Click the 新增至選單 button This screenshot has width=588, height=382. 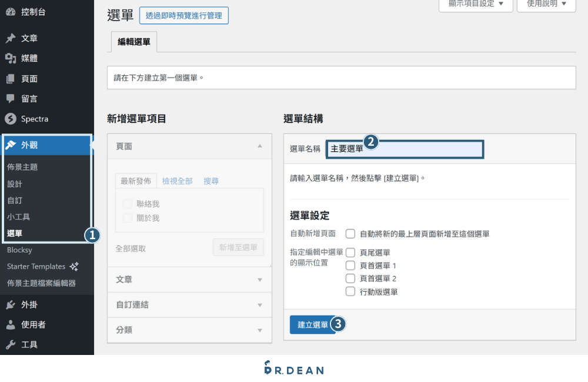click(238, 247)
